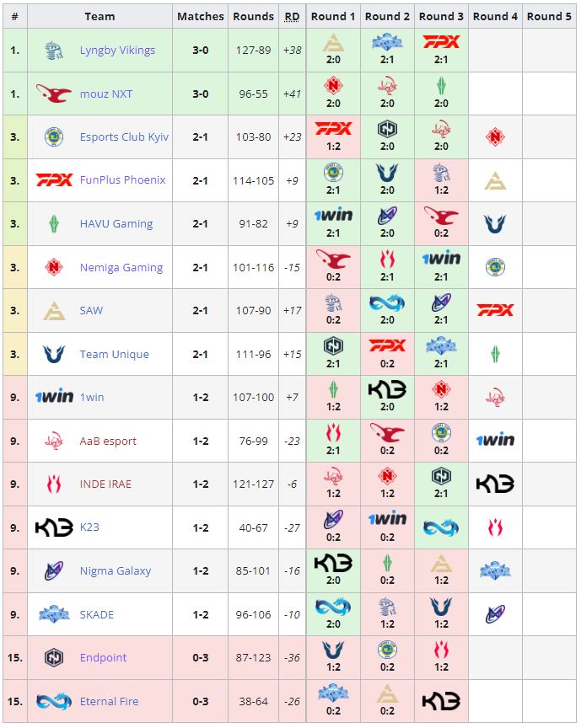Click the Lyngby Vikings logo in Team column
The image size is (581, 728).
point(54,51)
